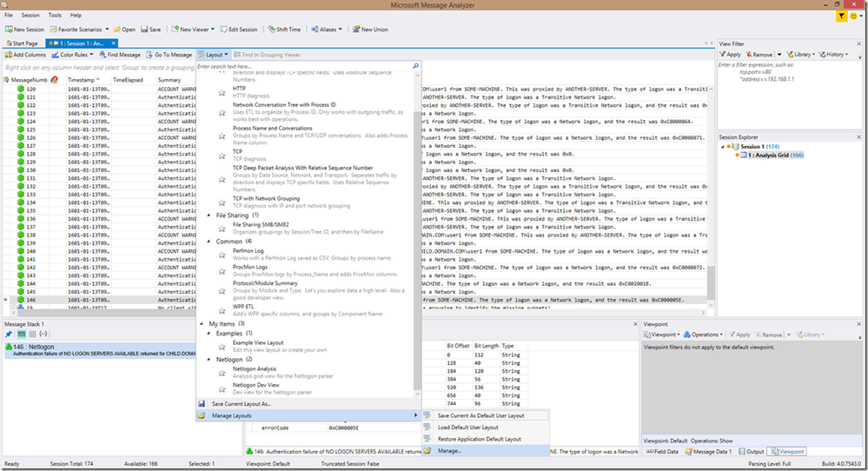Open the Color Rules dropdown
Viewport: 868px width, 471px height.
coord(74,55)
